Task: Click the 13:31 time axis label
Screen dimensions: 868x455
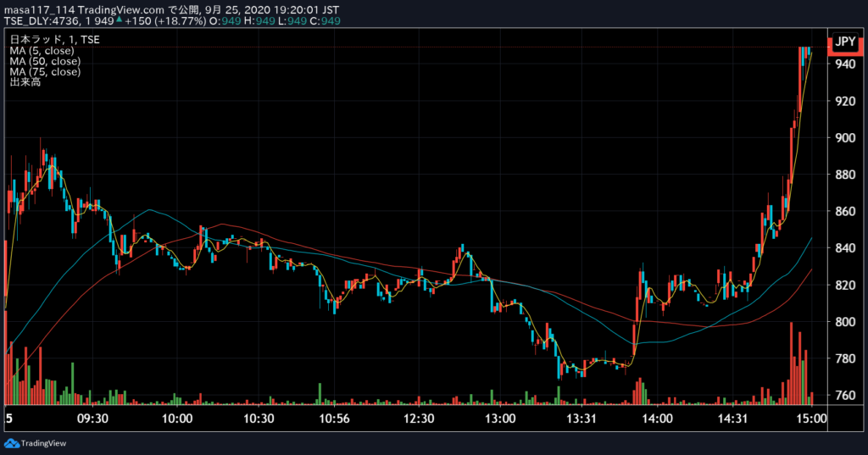Action: [581, 419]
